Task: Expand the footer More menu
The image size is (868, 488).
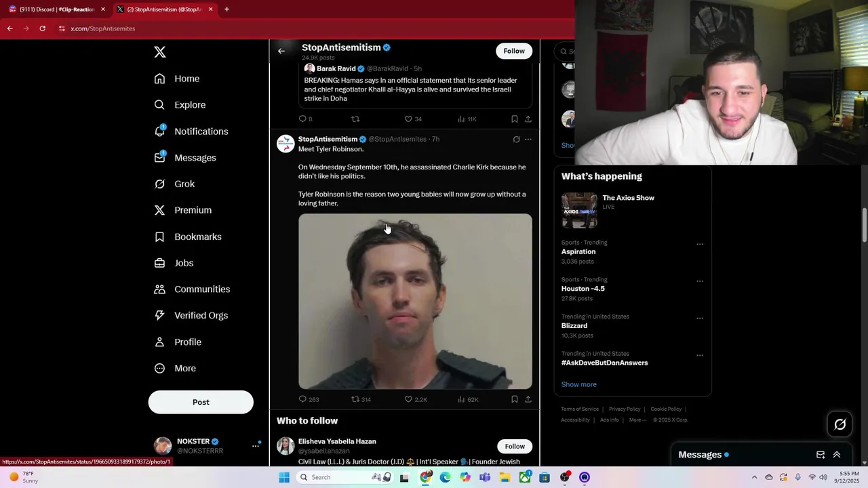Action: coord(637,420)
